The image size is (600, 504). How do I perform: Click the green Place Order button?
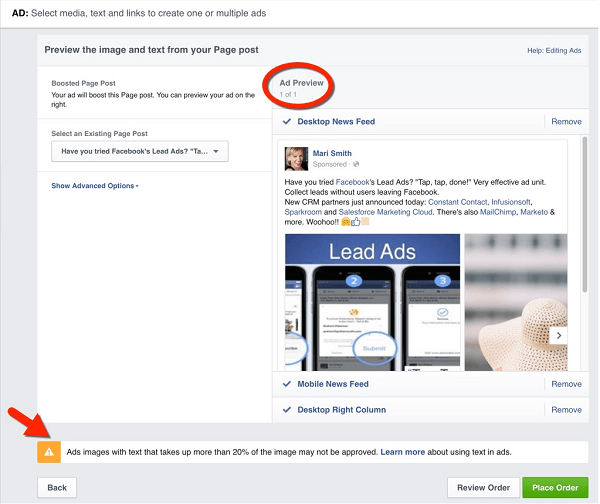point(555,488)
